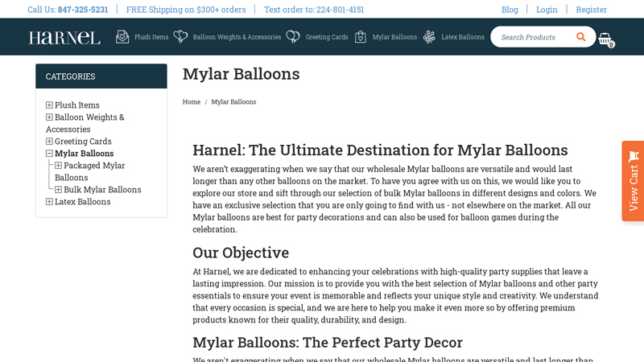Open Greeting Cards in top navigation
This screenshot has height=362, width=644.
[327, 37]
